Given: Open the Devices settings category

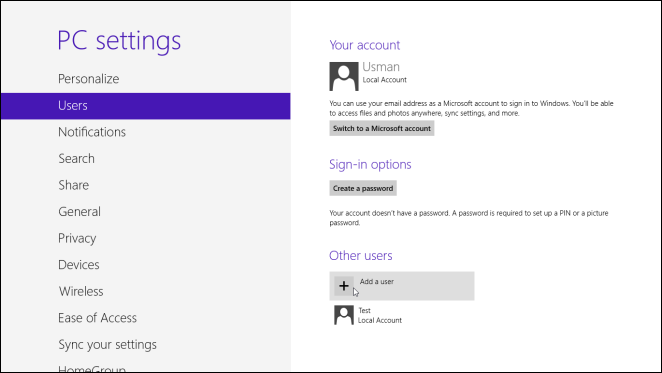Looking at the screenshot, I should click(79, 265).
